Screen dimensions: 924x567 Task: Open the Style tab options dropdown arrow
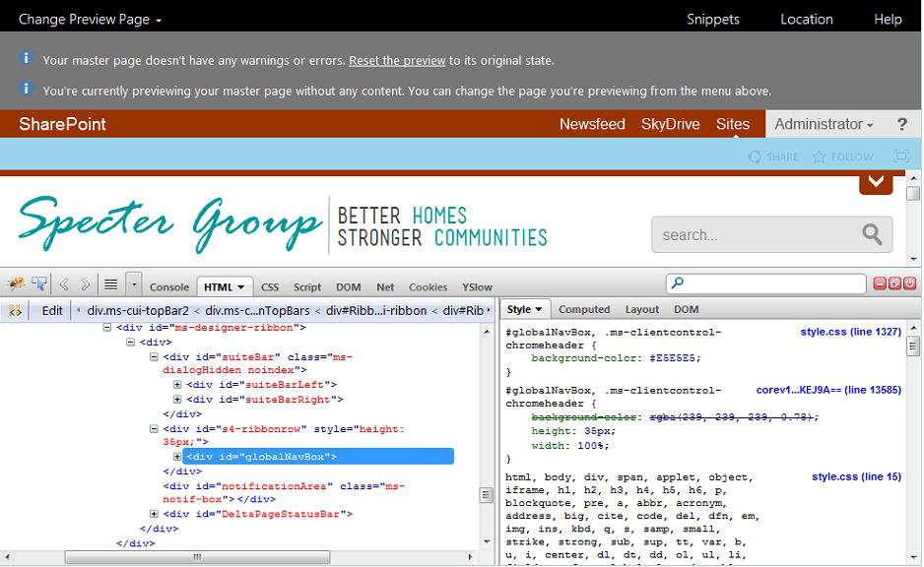[x=539, y=309]
